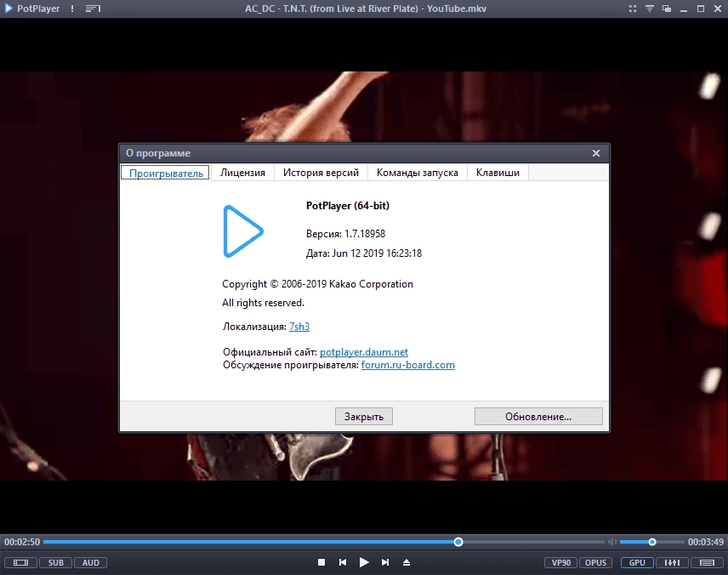Click the PotPlayer title text in title bar
Viewport: 728px width, 575px height.
38,9
